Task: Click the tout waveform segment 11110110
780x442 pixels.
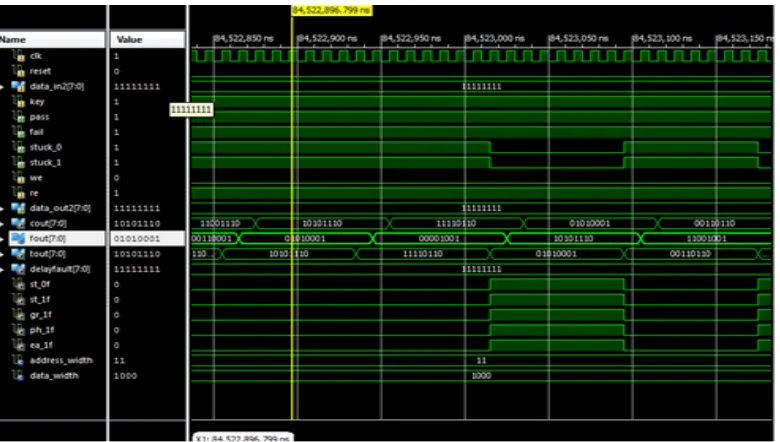Action: 423,254
